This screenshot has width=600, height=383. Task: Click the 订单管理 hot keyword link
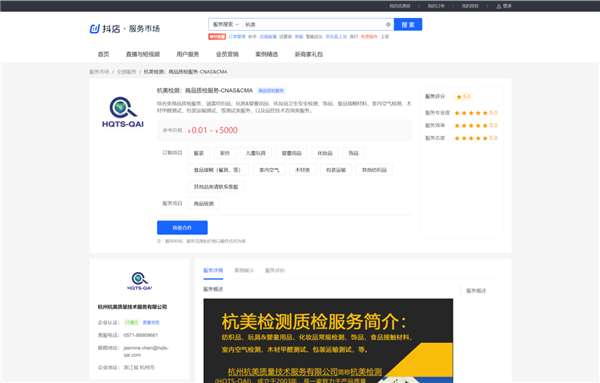[x=237, y=37]
